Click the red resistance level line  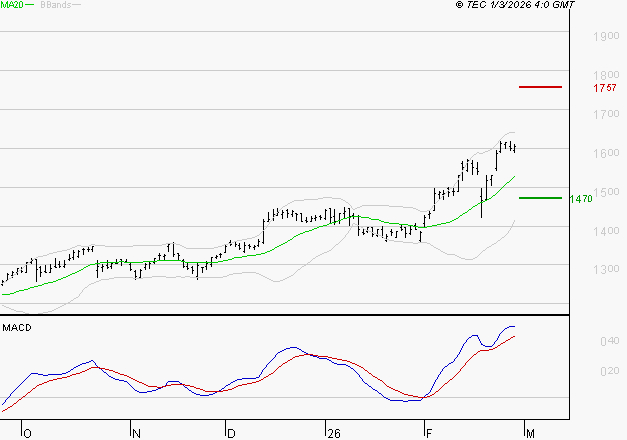[x=540, y=87]
